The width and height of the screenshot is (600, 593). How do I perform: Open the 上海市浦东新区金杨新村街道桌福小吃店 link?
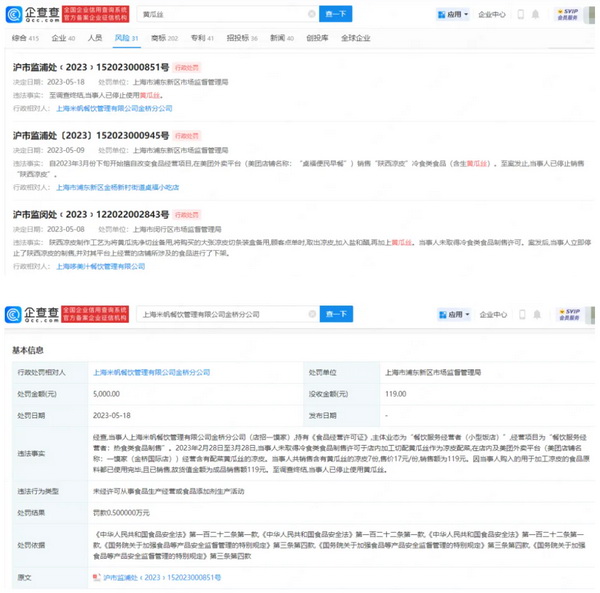[x=117, y=187]
